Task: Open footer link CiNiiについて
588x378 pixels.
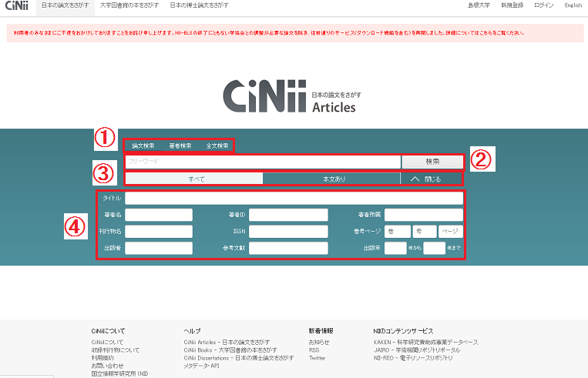Action: tap(107, 342)
